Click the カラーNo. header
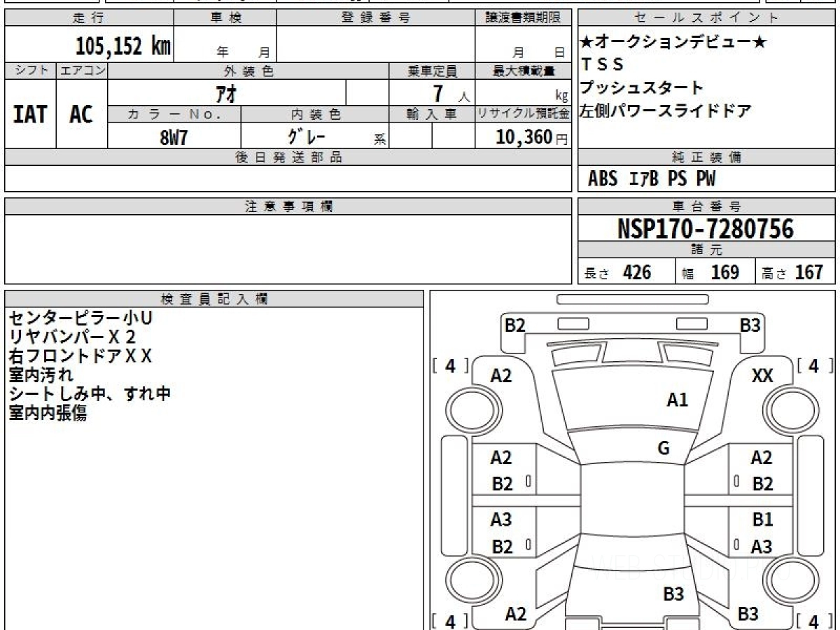Image resolution: width=840 pixels, height=630 pixels. [x=174, y=114]
